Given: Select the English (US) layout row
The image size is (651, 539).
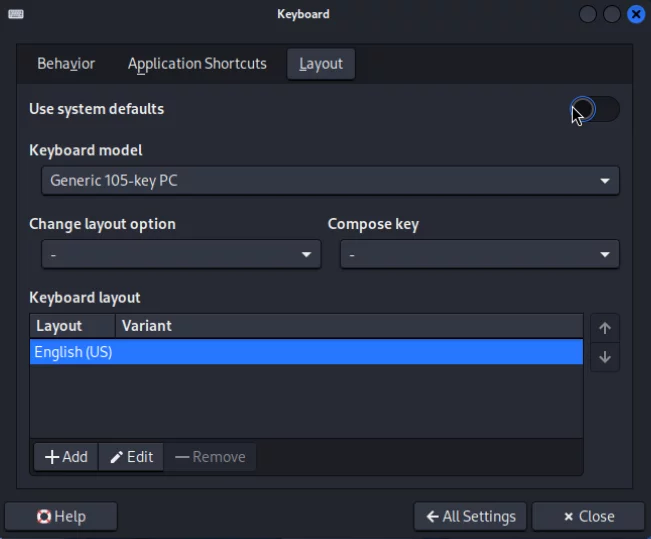Looking at the screenshot, I should click(x=305, y=352).
